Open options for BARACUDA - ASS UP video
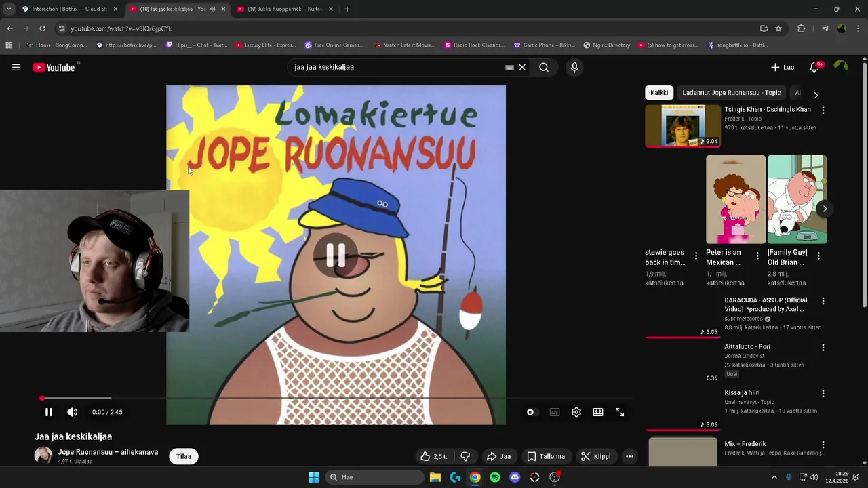868x488 pixels. point(823,301)
